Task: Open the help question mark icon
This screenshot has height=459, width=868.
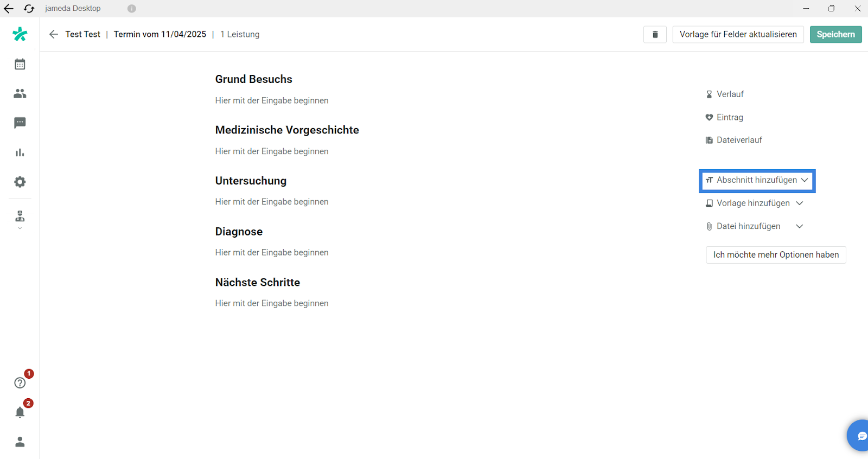Action: (20, 382)
